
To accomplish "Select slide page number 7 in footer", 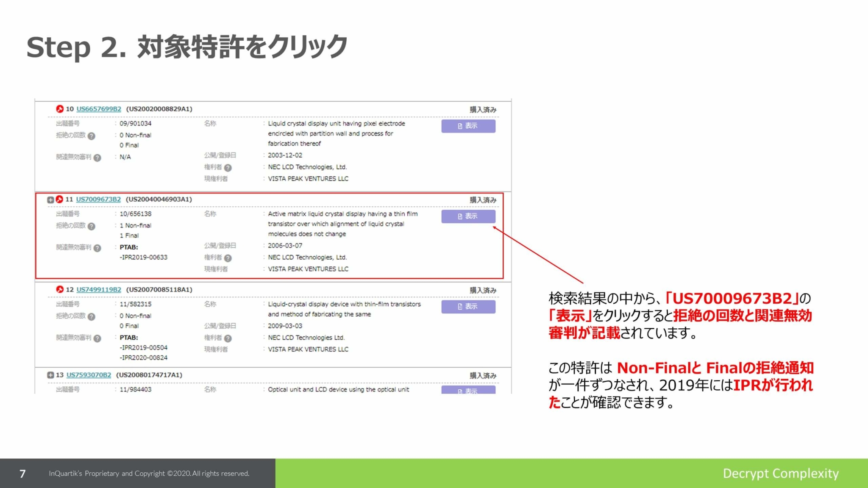I will coord(22,473).
